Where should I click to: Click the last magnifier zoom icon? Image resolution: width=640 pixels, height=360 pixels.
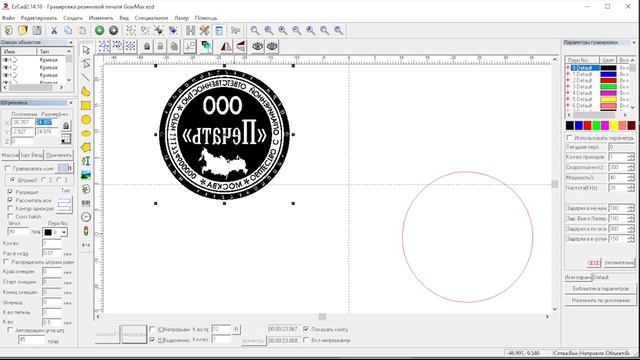point(338,30)
